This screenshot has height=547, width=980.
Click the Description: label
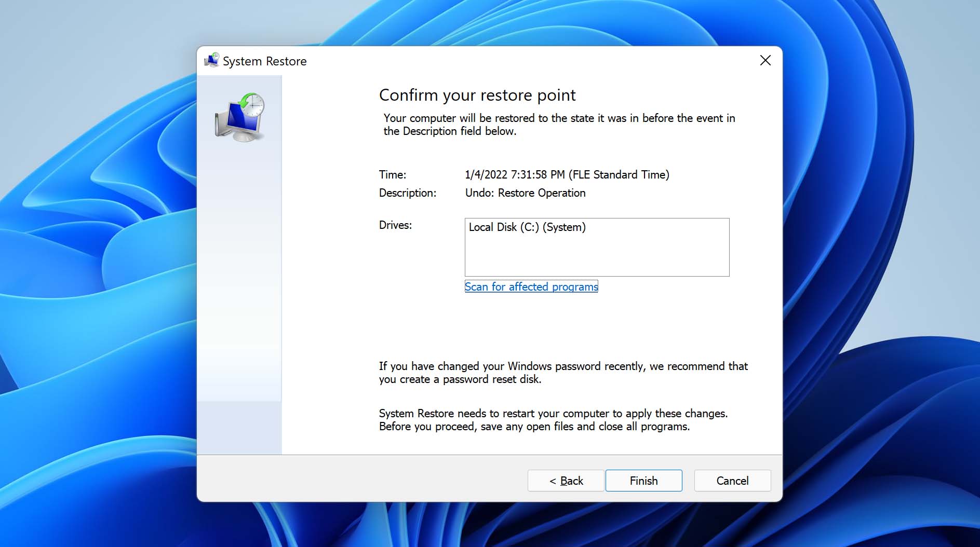[408, 193]
